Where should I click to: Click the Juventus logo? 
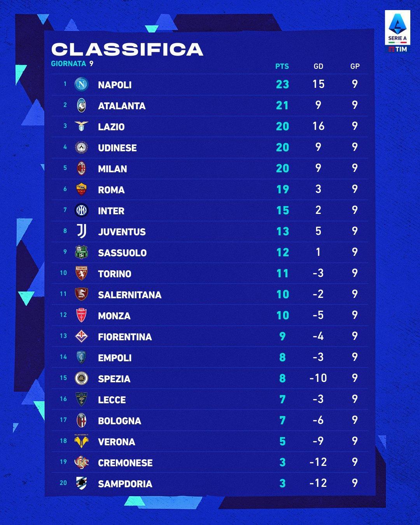tap(81, 231)
